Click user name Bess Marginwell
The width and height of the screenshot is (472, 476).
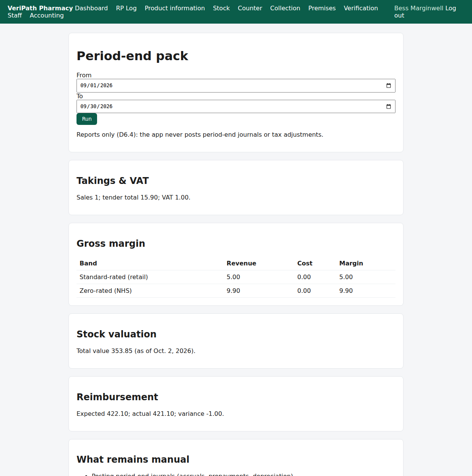pos(419,8)
